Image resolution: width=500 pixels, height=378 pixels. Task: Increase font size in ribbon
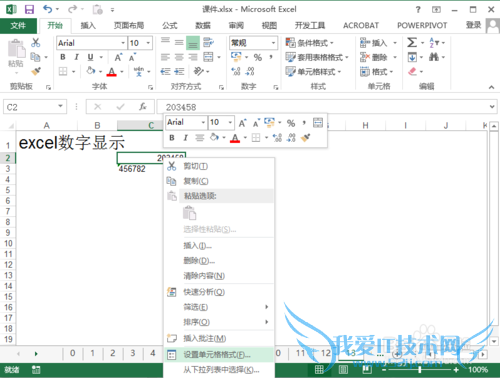118,57
